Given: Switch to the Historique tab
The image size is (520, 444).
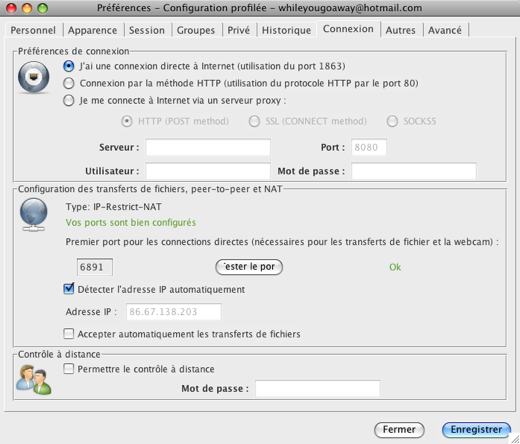Looking at the screenshot, I should [286, 30].
